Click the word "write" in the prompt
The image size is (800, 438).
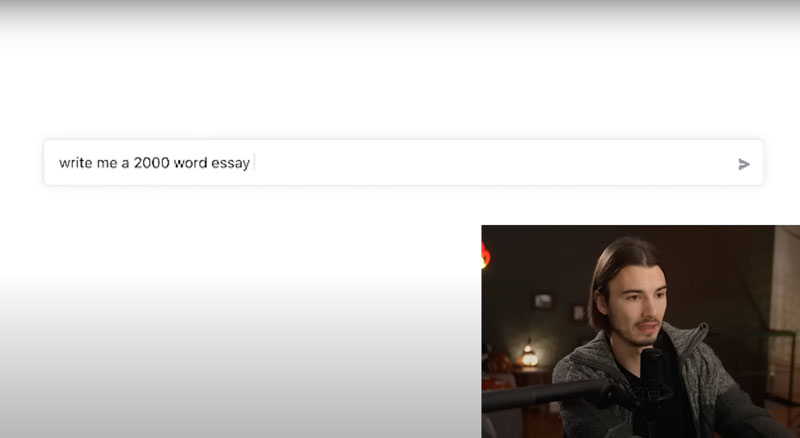pyautogui.click(x=76, y=163)
